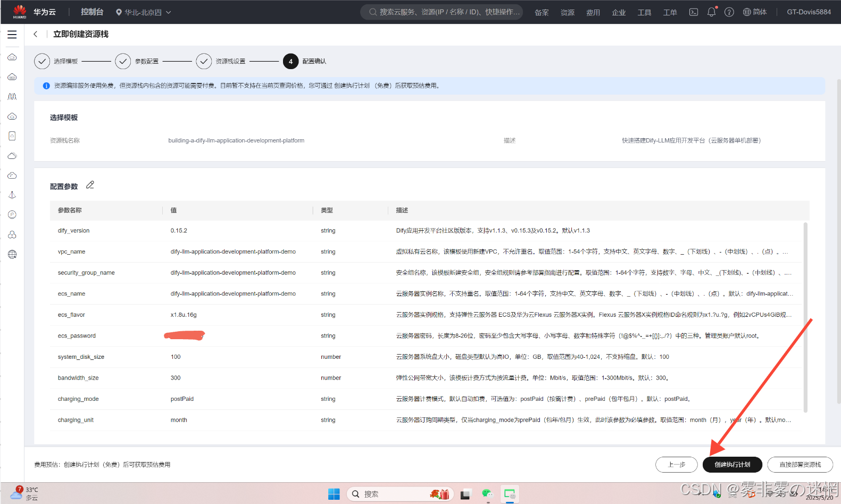Click the parameter table vertical scrollbar
This screenshot has width=841, height=504.
tap(805, 317)
